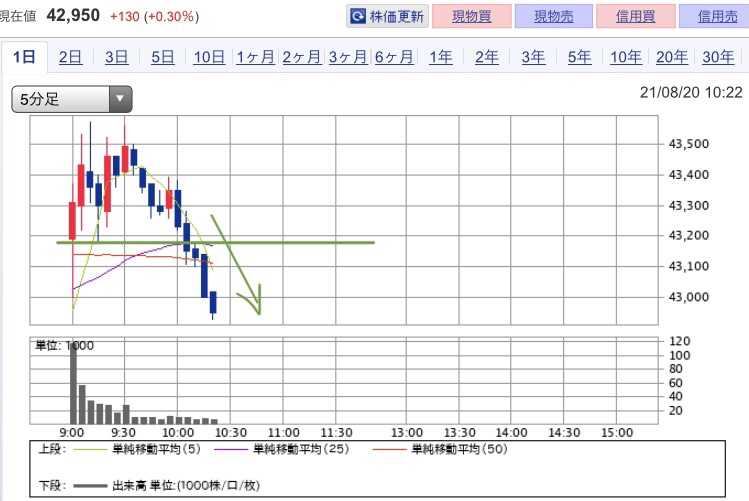Image resolution: width=749 pixels, height=501 pixels.
Task: View the 30年 chart period
Action: tap(718, 57)
